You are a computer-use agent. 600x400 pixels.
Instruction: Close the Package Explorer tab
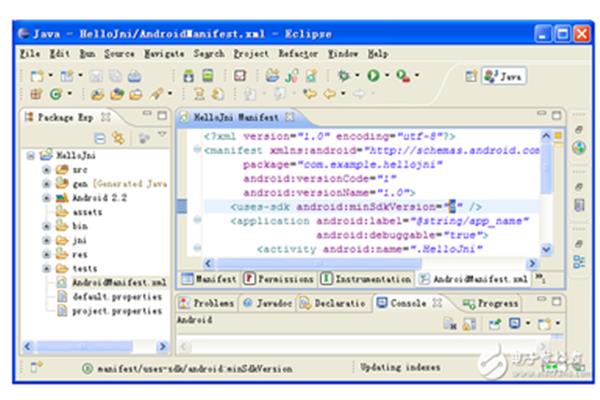point(106,117)
